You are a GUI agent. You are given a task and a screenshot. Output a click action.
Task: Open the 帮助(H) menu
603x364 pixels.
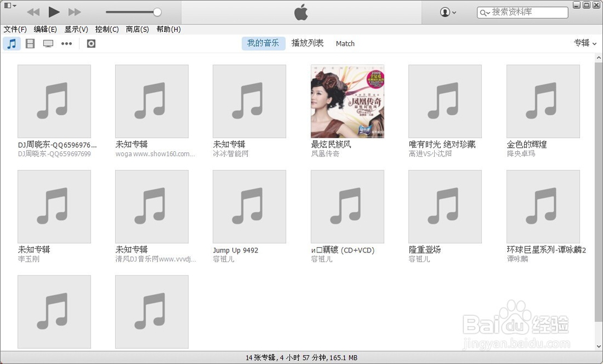(168, 28)
